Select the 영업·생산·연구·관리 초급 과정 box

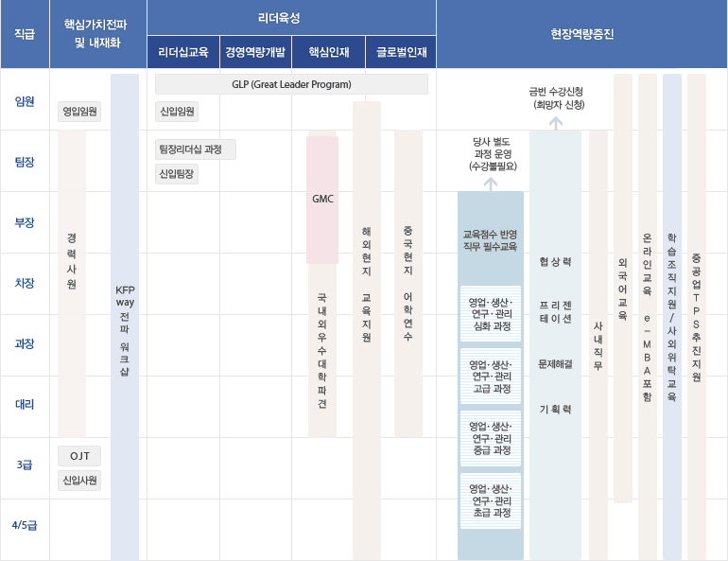(491, 500)
